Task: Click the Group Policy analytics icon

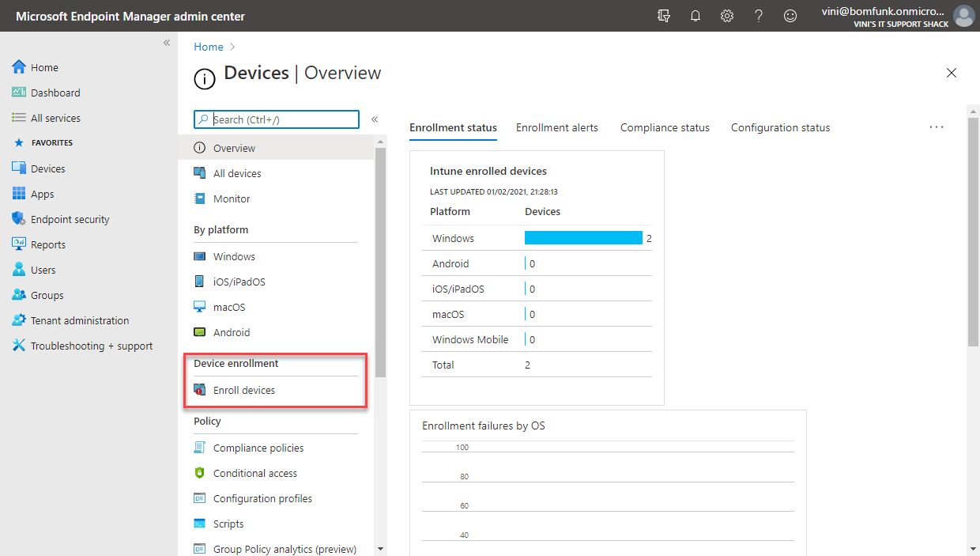Action: click(x=200, y=549)
